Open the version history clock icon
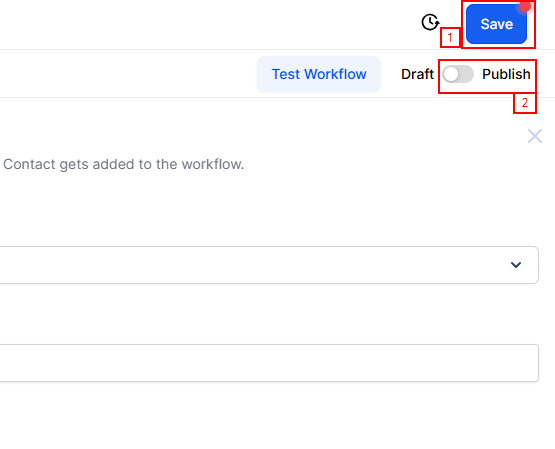 [430, 22]
